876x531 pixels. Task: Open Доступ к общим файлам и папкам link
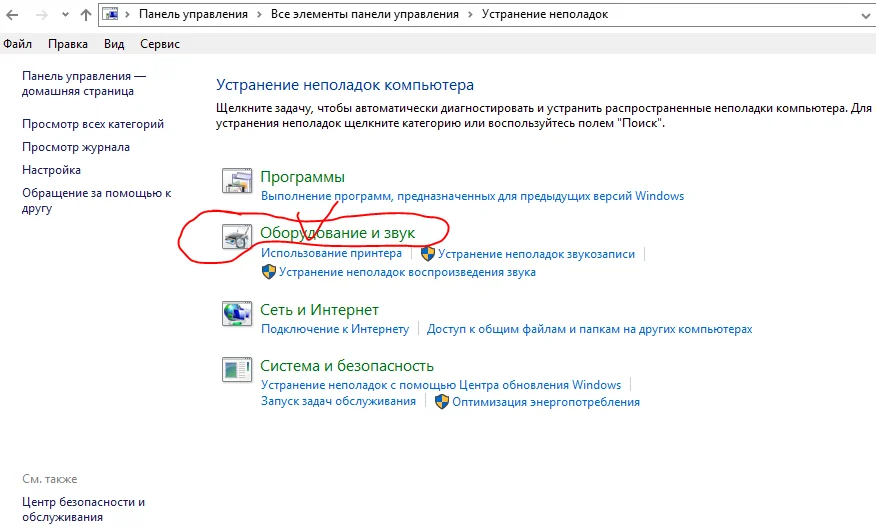click(589, 329)
